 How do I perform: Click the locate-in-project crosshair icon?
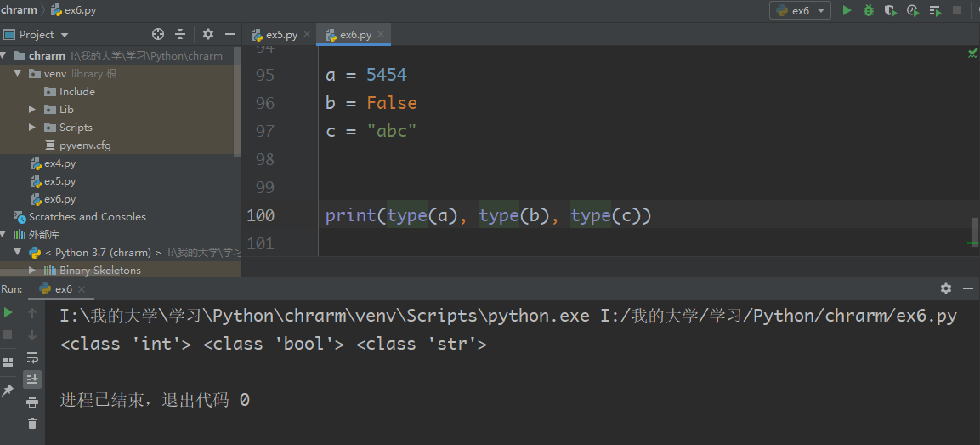[158, 34]
